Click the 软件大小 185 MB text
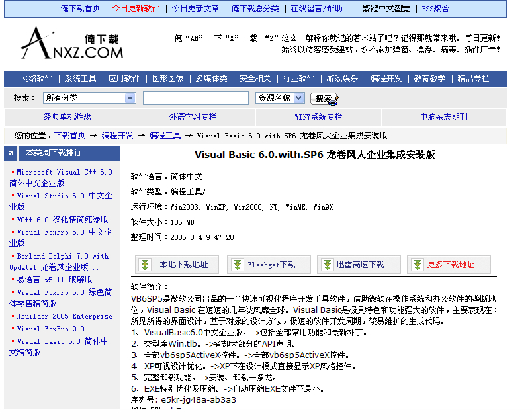 pyautogui.click(x=163, y=222)
